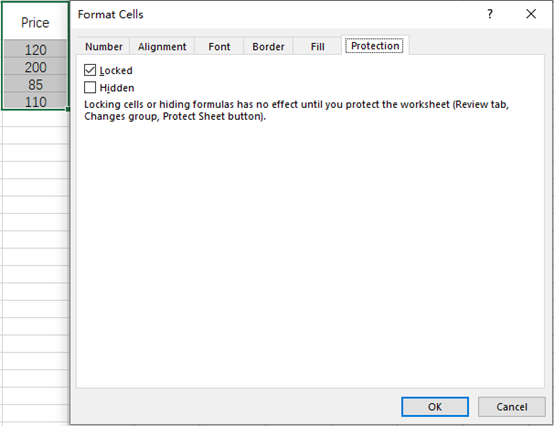Click the cell with value 85
This screenshot has width=554, height=426.
35,84
